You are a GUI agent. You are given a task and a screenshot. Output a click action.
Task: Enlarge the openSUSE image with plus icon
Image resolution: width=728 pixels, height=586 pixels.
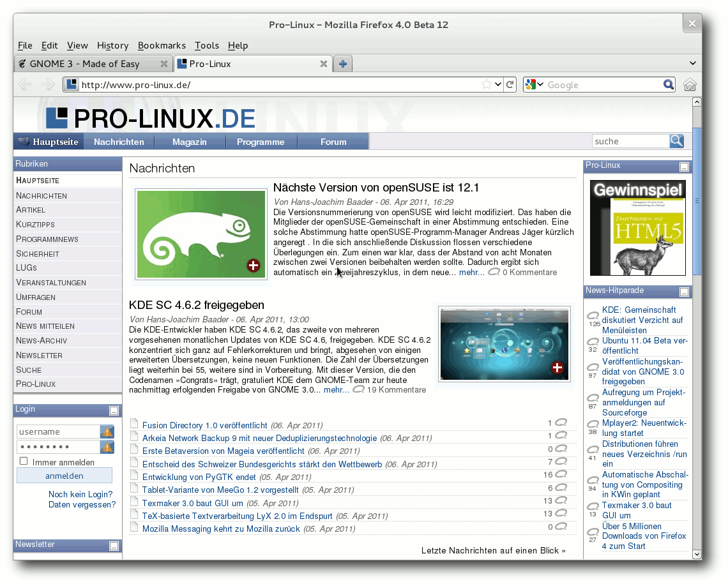tap(253, 266)
